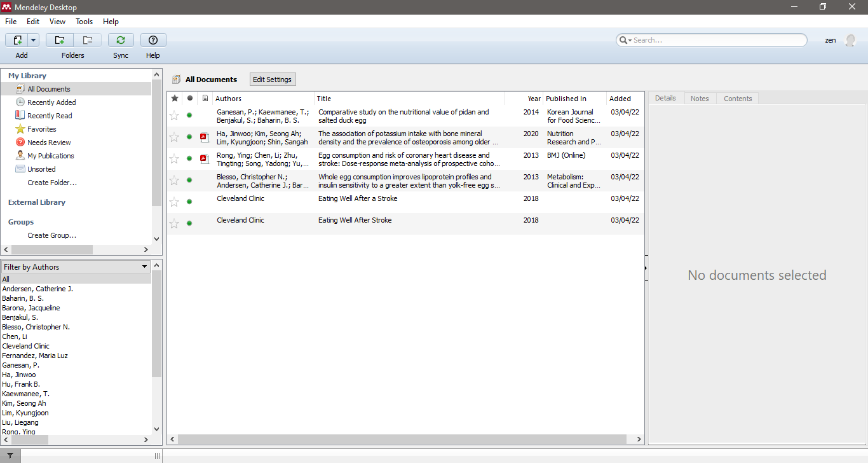Click the filter funnel icon in status bar

point(10,456)
